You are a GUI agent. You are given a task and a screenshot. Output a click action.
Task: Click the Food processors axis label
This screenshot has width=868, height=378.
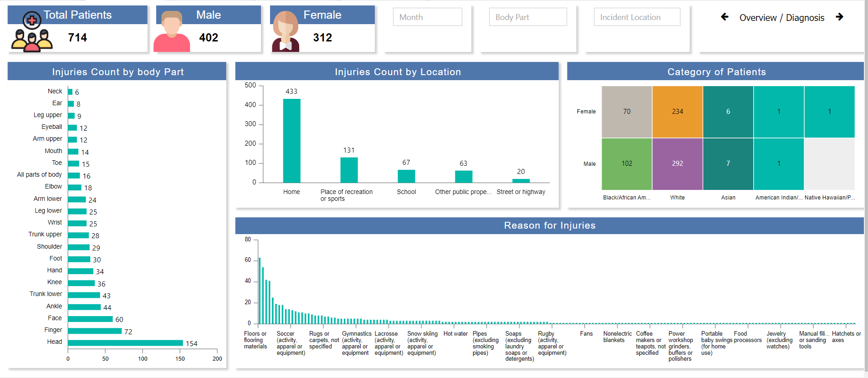747,337
